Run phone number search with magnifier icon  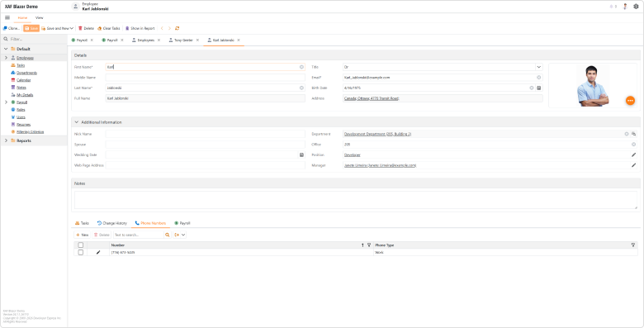pos(167,235)
